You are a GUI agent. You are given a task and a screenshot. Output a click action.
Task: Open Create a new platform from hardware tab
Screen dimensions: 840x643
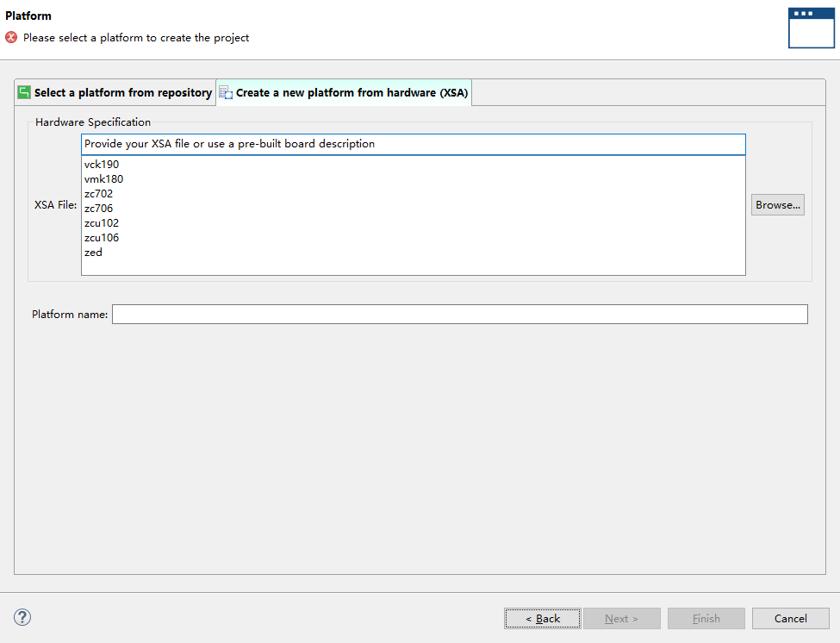pyautogui.click(x=352, y=92)
